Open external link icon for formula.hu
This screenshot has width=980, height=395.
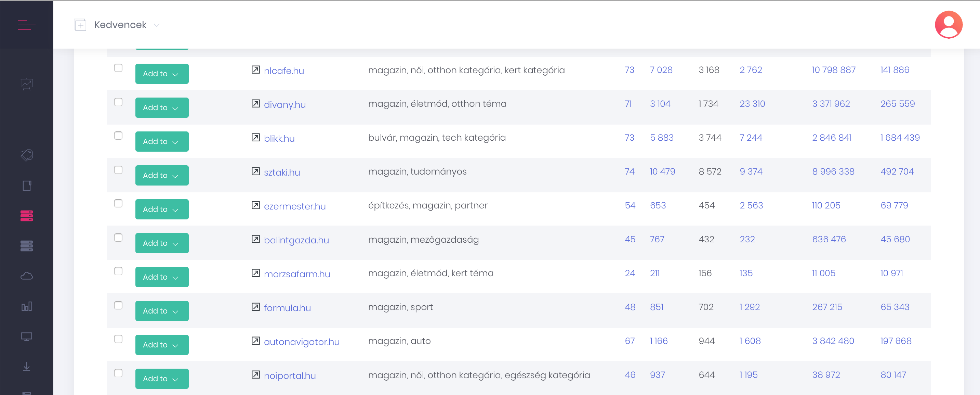coord(255,307)
